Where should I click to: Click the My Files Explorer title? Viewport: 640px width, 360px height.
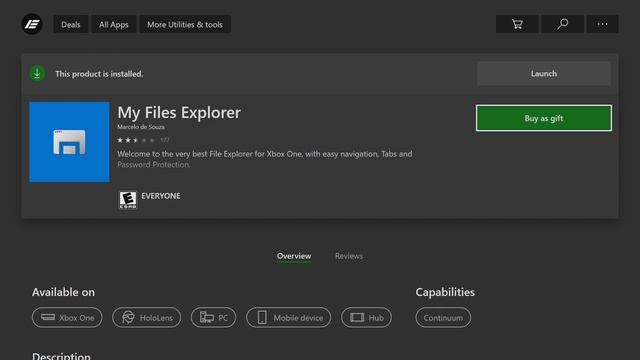point(179,113)
